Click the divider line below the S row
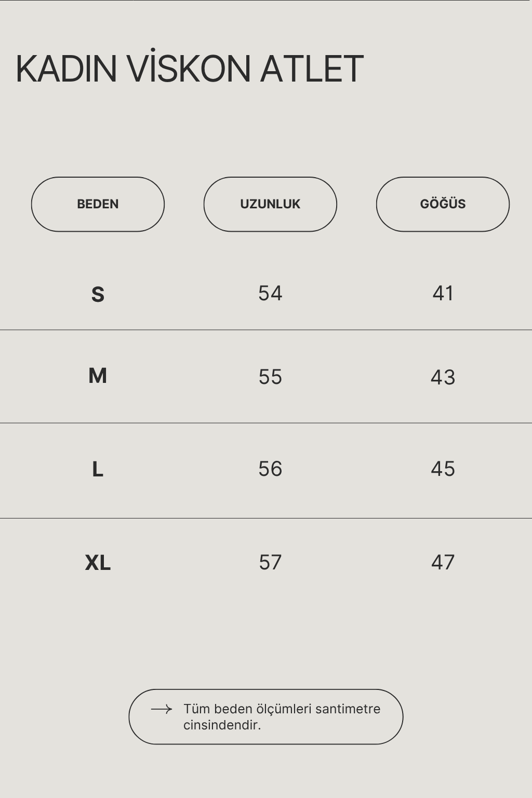This screenshot has height=798, width=532. click(x=266, y=330)
